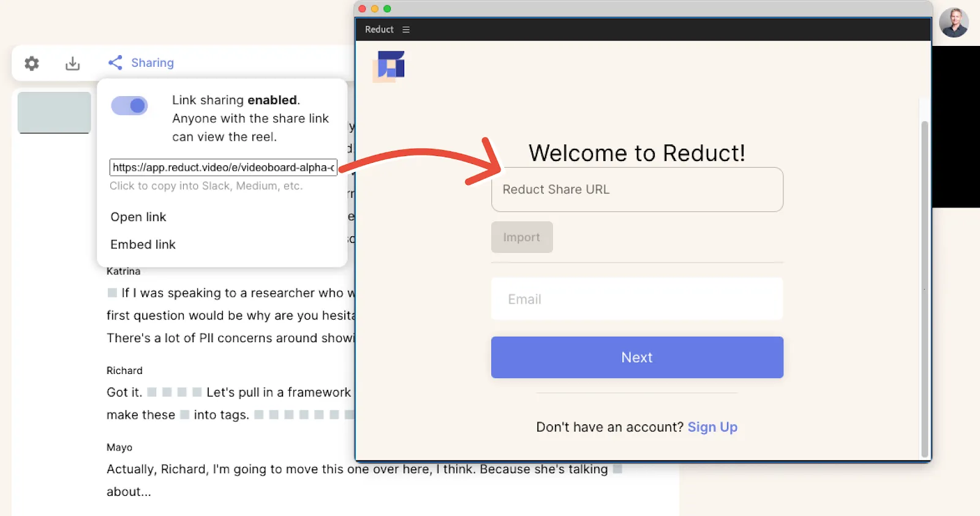Screen dimensions: 980x516
Task: Click the Import button
Action: [x=522, y=237]
